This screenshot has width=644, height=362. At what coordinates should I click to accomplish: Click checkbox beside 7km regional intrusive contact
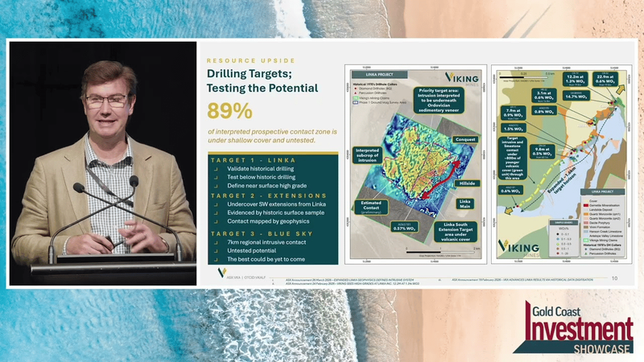click(216, 243)
